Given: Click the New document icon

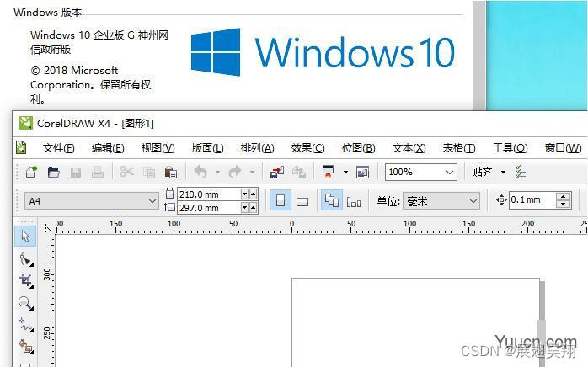Looking at the screenshot, I should 31,172.
